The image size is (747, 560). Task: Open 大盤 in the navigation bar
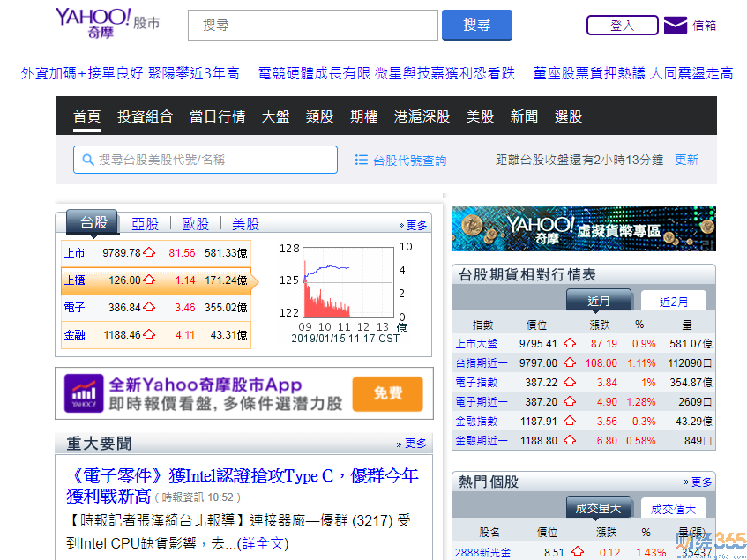pos(276,116)
